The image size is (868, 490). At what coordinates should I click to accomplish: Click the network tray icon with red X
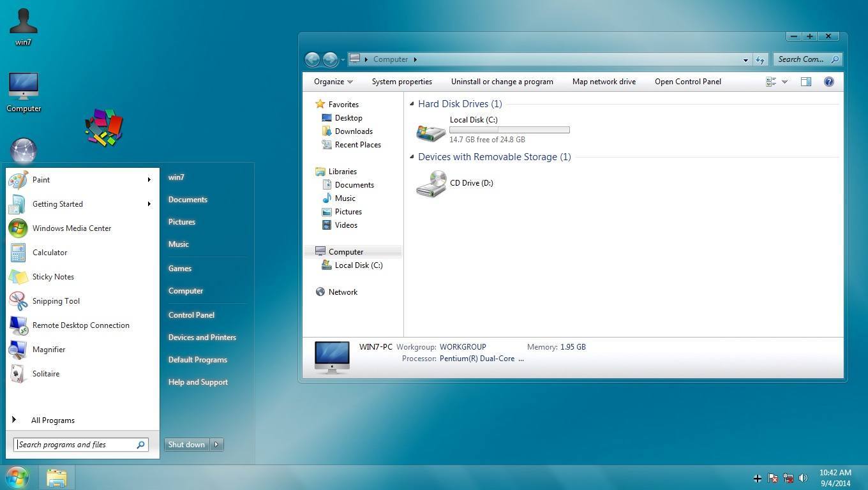click(788, 478)
